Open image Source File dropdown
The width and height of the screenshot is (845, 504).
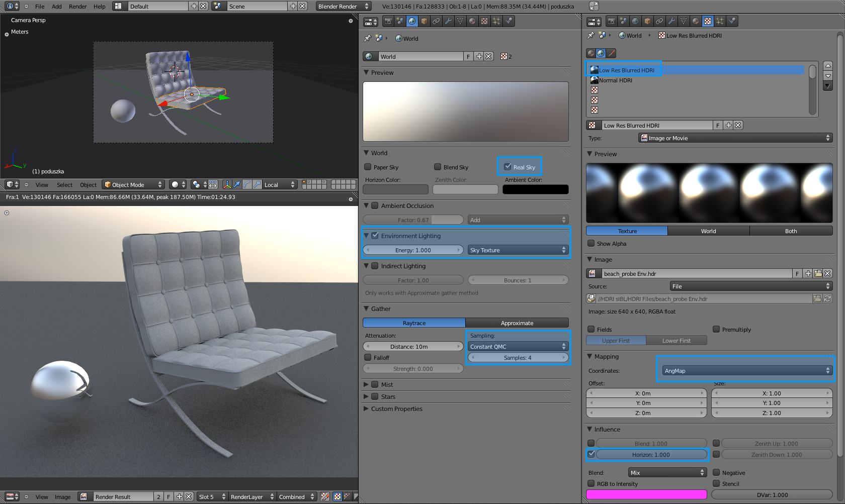pos(751,286)
